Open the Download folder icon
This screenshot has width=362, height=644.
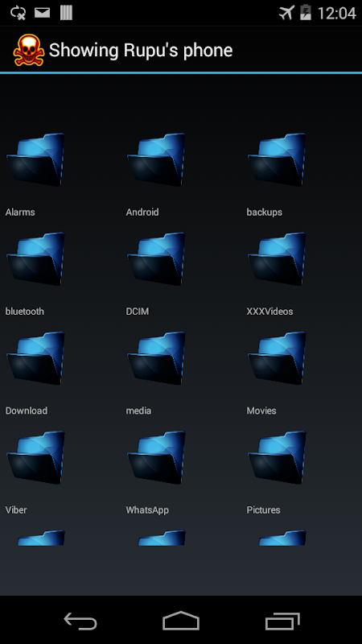pyautogui.click(x=35, y=358)
